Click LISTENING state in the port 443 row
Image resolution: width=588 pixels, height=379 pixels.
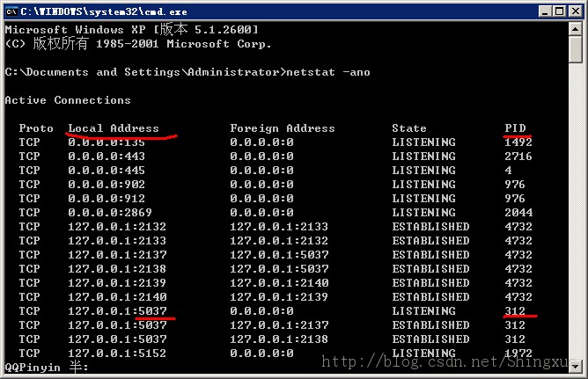pos(423,157)
